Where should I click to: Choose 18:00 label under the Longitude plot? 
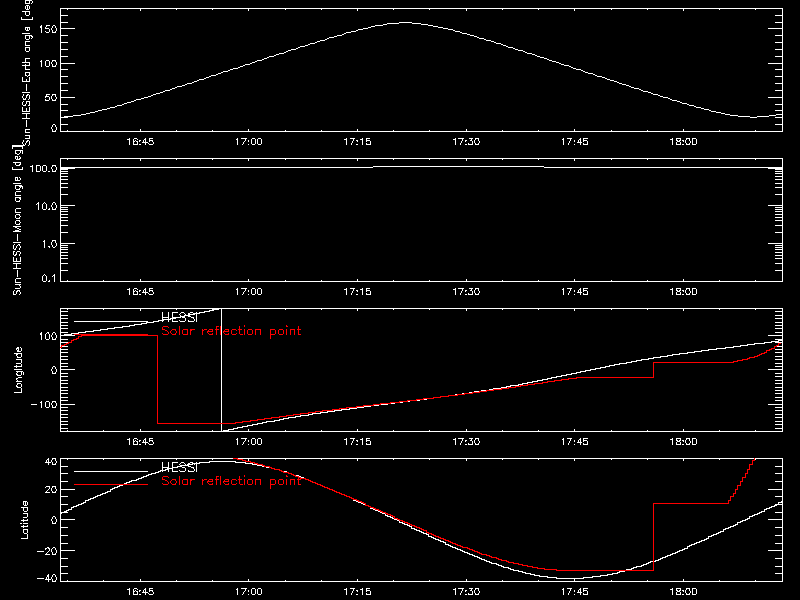pos(684,442)
